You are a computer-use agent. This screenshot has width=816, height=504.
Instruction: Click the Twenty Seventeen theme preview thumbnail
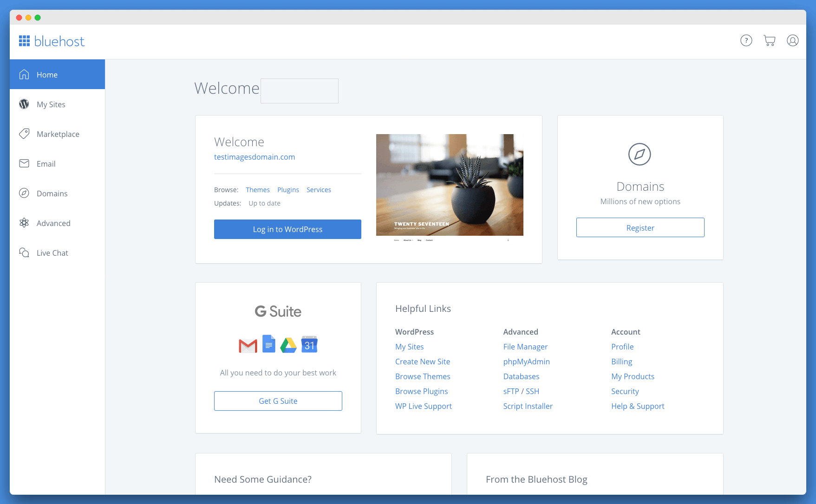click(450, 186)
